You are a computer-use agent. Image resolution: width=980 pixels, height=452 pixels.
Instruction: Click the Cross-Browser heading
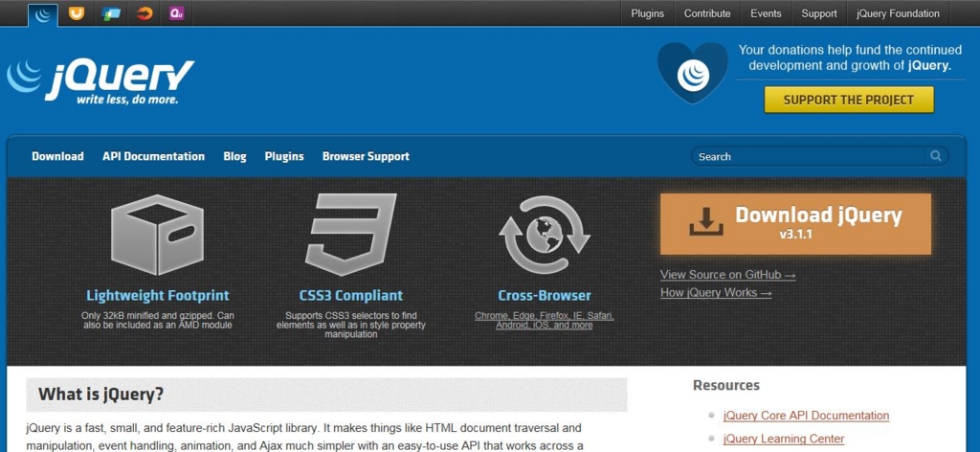pyautogui.click(x=545, y=296)
